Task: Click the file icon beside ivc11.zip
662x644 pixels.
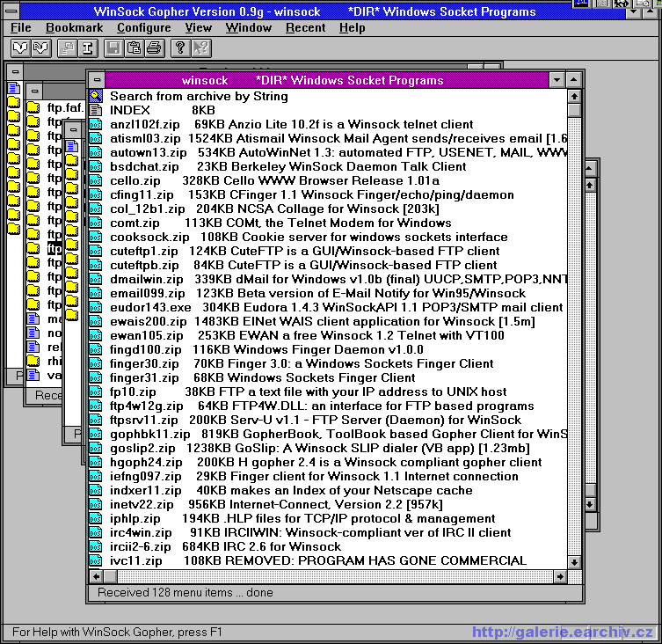Action: [96, 560]
